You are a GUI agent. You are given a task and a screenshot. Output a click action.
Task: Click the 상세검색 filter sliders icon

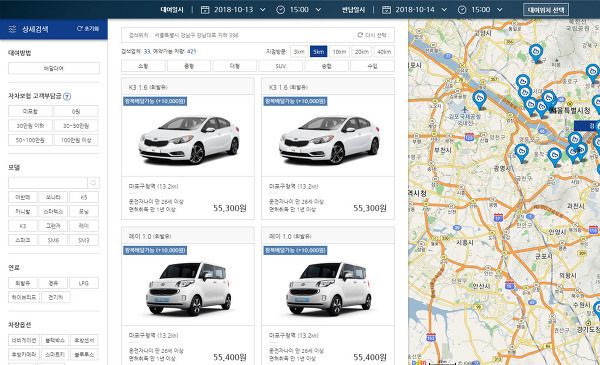(12, 29)
